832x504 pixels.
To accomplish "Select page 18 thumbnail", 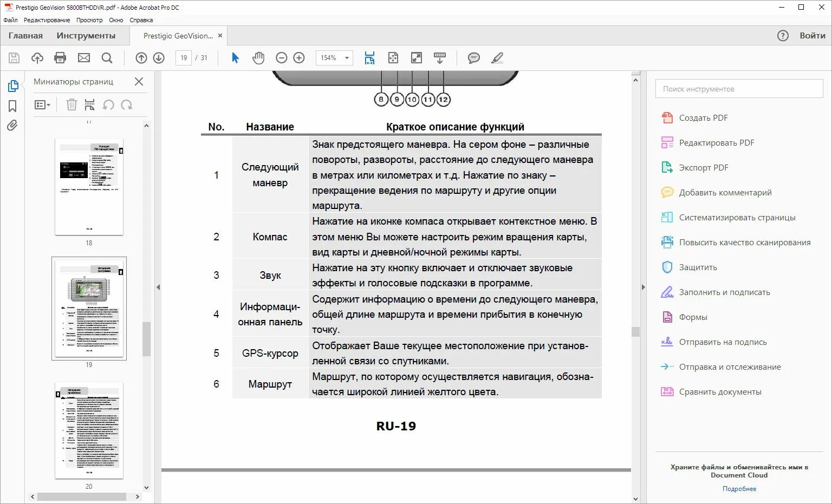I will pyautogui.click(x=89, y=187).
